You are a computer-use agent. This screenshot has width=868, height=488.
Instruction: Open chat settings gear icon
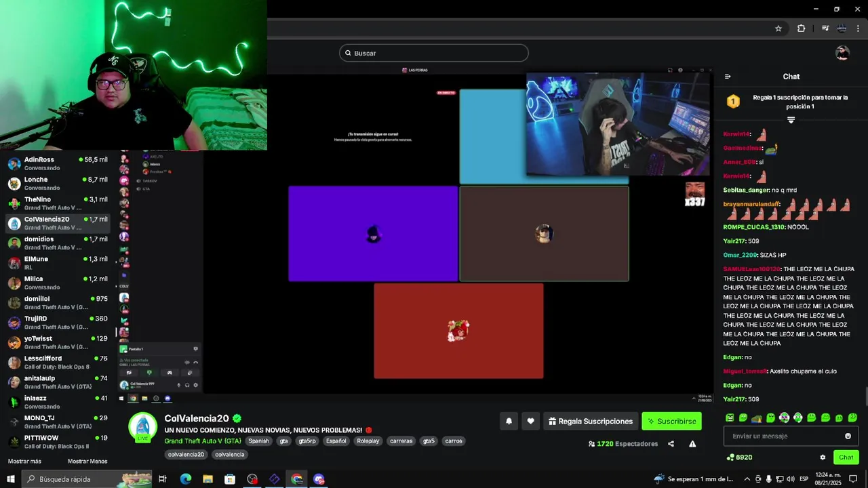(823, 457)
